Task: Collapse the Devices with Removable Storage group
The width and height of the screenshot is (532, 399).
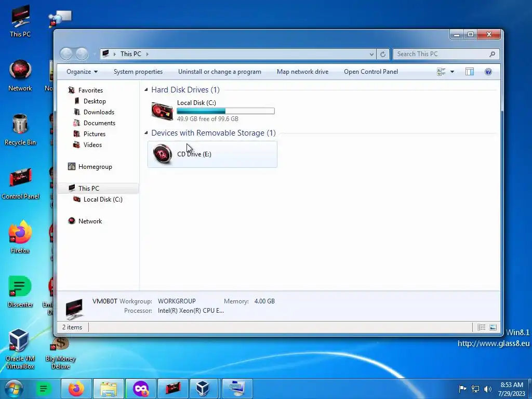Action: [x=146, y=132]
